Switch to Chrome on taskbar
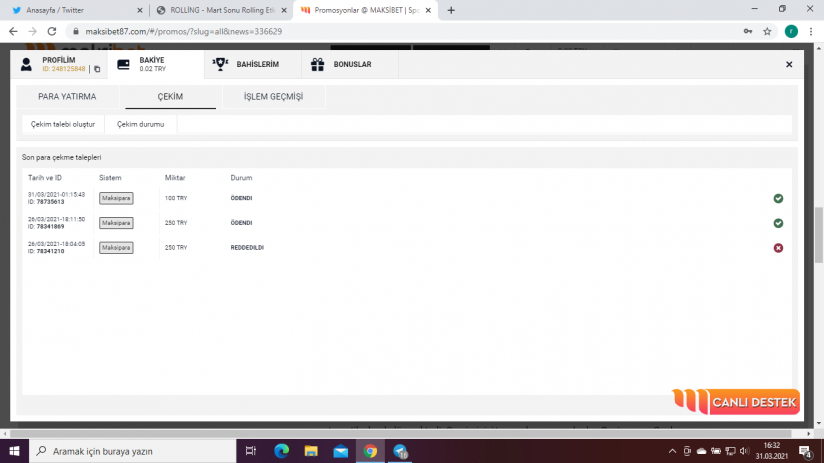The width and height of the screenshot is (824, 463). coord(370,451)
